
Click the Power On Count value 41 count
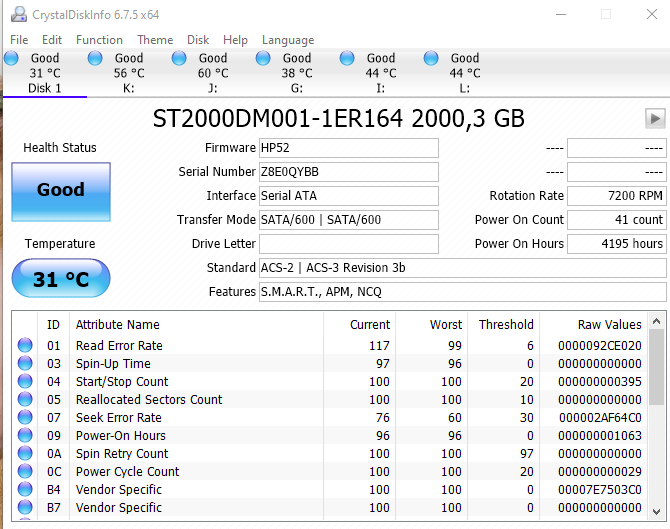pyautogui.click(x=617, y=220)
